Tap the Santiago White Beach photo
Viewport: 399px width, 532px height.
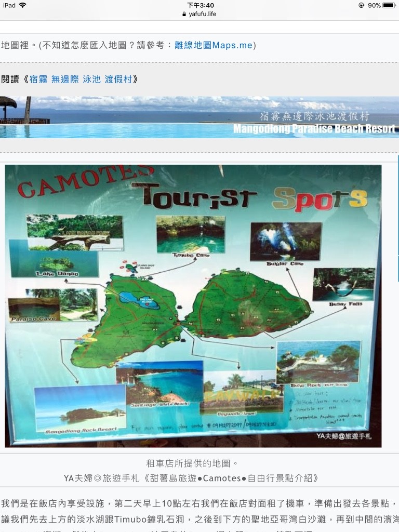159,382
